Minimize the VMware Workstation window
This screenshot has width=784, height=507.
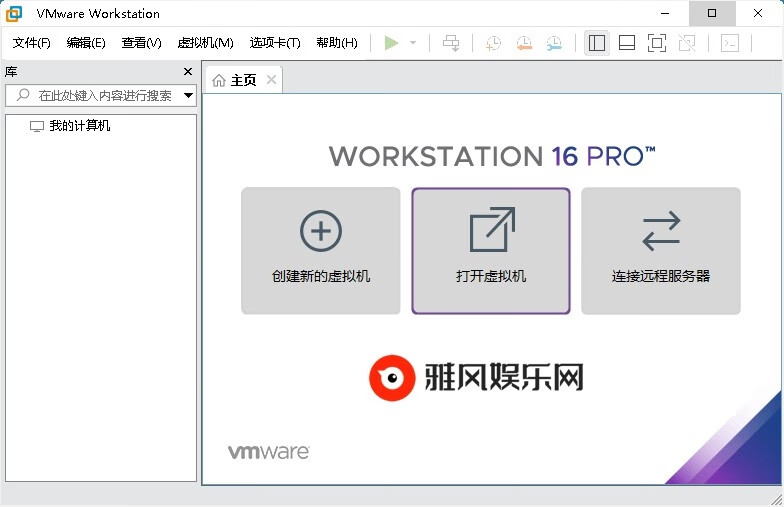coord(665,14)
